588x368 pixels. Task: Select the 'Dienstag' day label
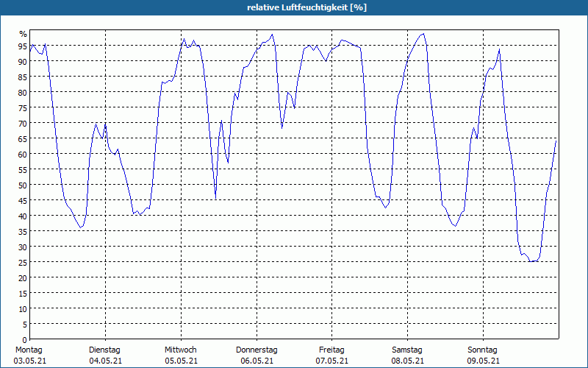point(104,350)
